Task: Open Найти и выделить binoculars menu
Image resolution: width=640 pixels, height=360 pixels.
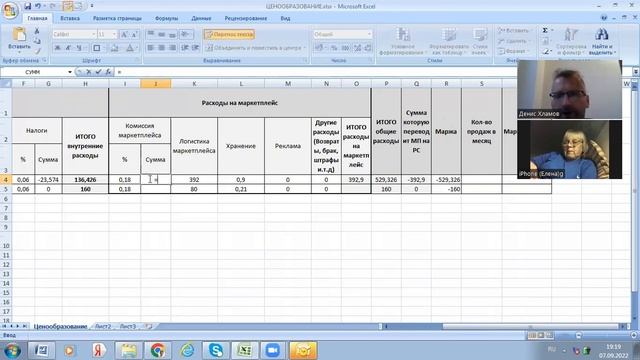Action: click(x=602, y=42)
